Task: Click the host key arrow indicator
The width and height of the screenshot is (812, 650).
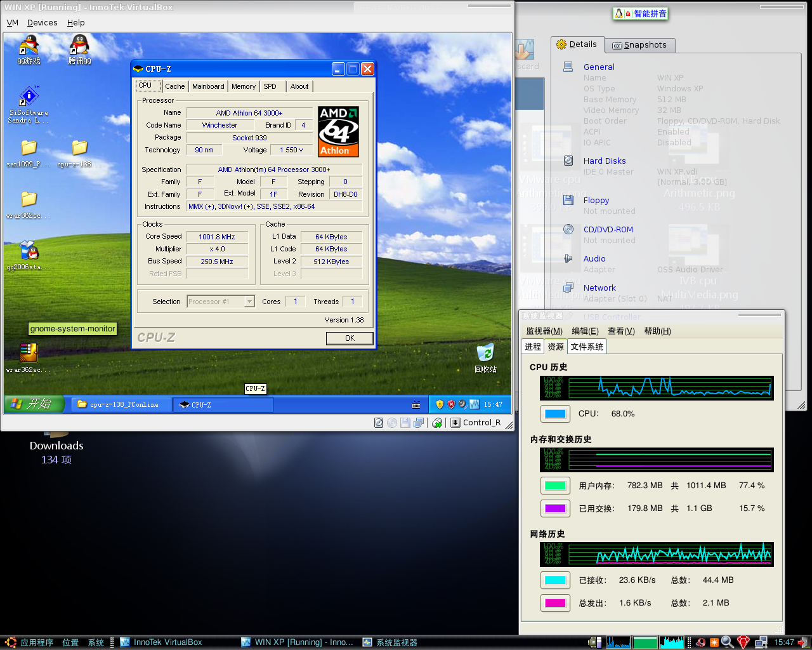Action: [455, 423]
